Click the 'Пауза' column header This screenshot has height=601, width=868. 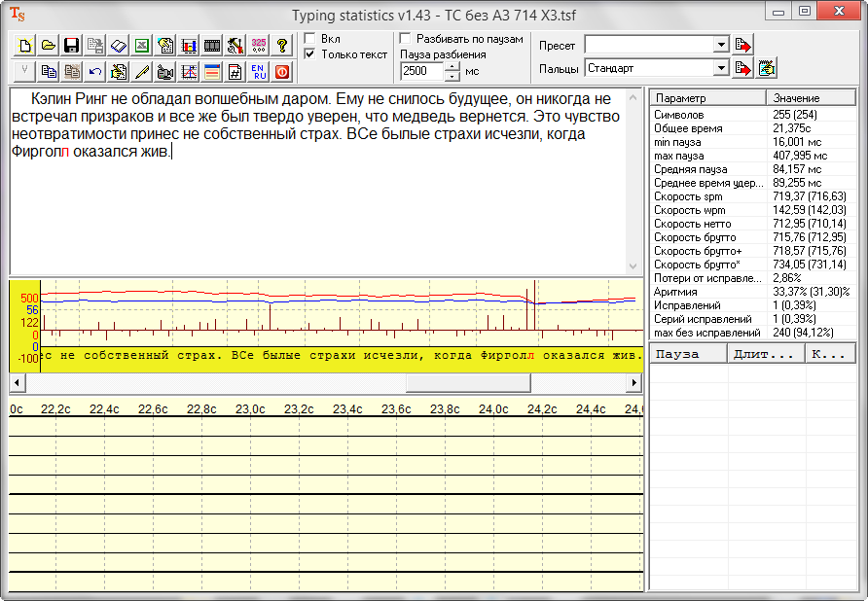point(687,354)
